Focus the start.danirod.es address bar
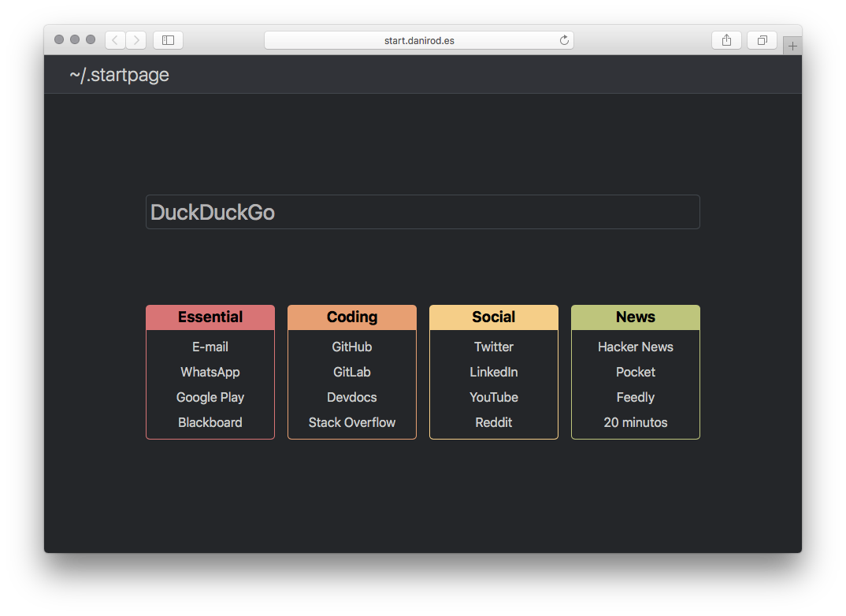846x616 pixels. click(419, 40)
